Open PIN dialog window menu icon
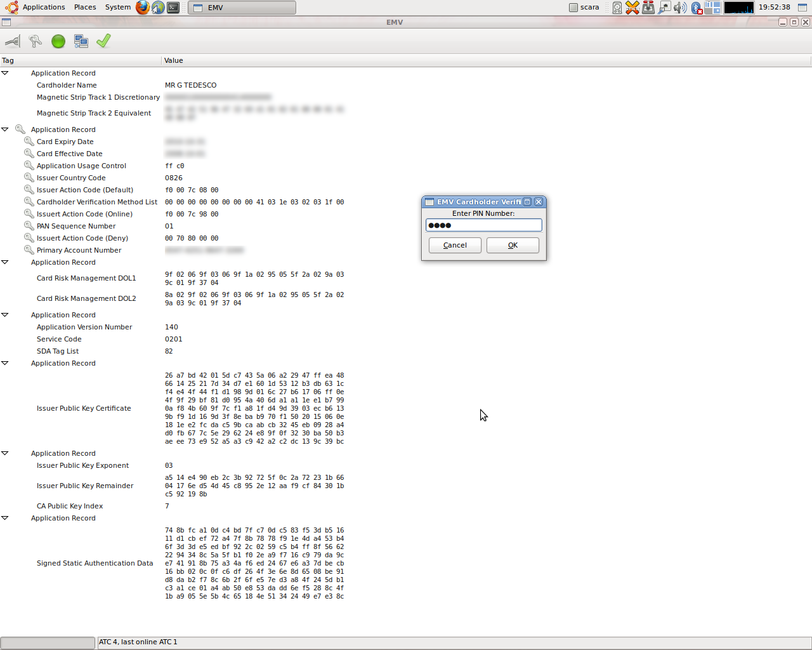The image size is (812, 650). (429, 202)
